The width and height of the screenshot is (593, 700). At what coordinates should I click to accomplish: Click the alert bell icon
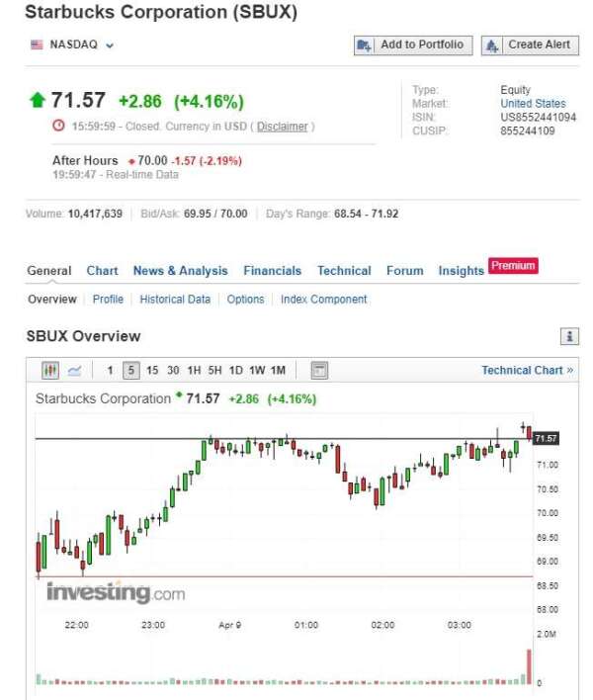(492, 45)
